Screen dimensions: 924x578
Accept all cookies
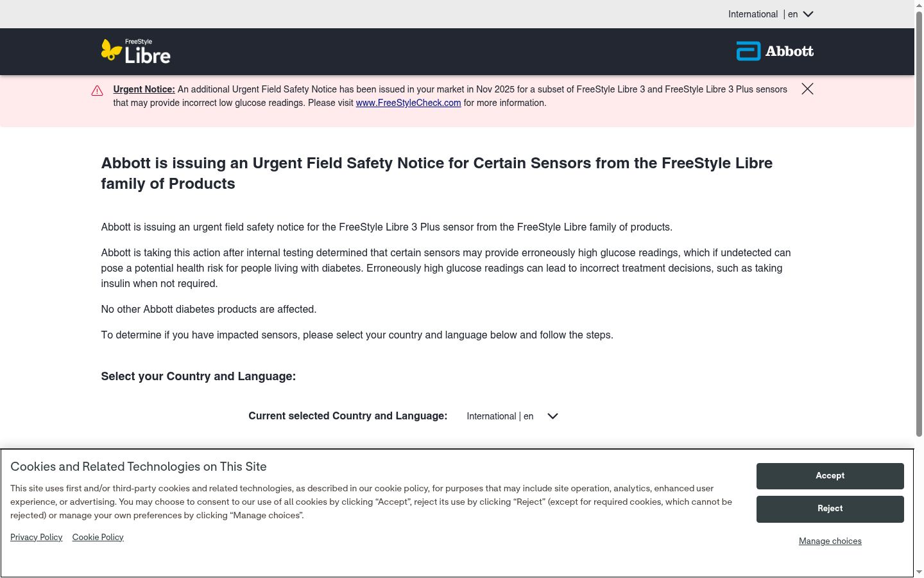[830, 476]
